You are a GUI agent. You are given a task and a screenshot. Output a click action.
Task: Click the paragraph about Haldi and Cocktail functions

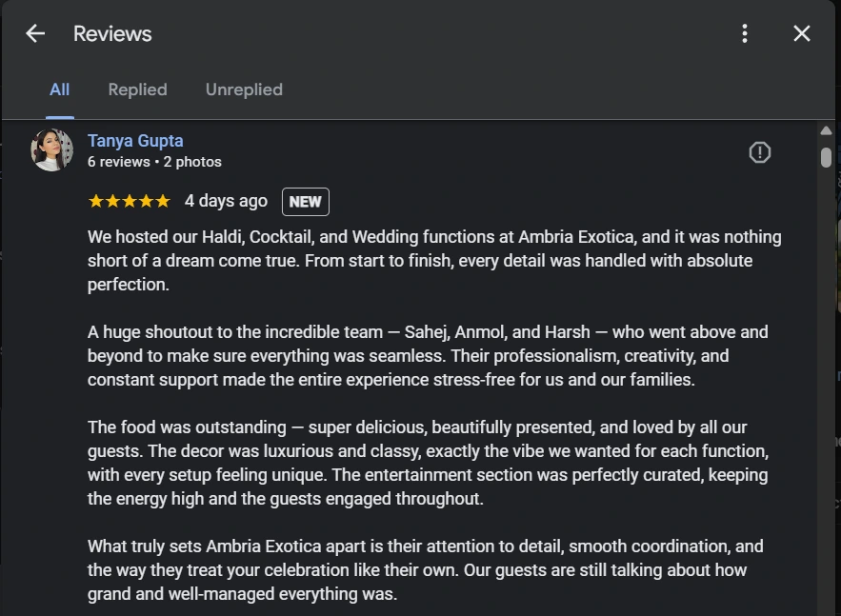tap(433, 260)
